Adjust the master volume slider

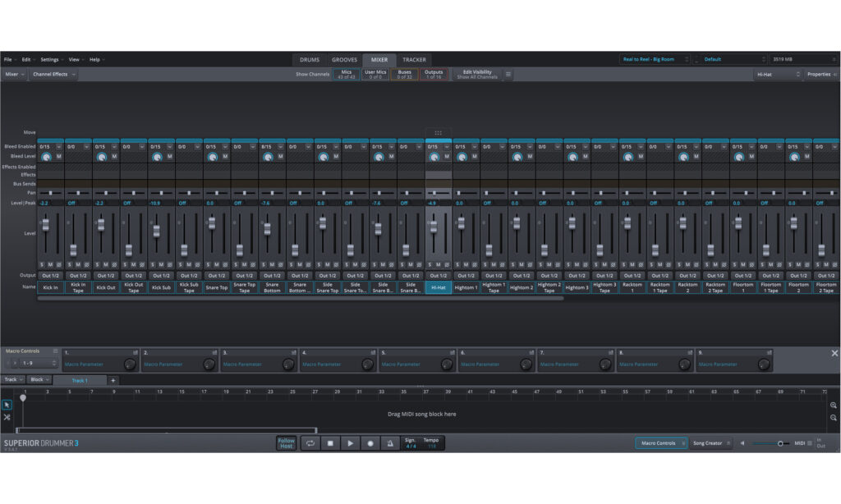pos(770,443)
